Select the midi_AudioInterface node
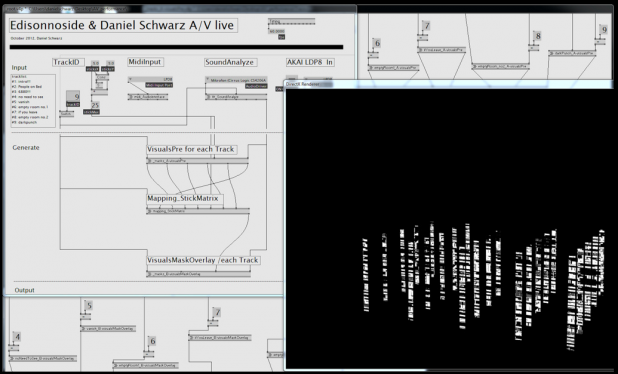Viewport: 618px width, 374px height. (148, 97)
